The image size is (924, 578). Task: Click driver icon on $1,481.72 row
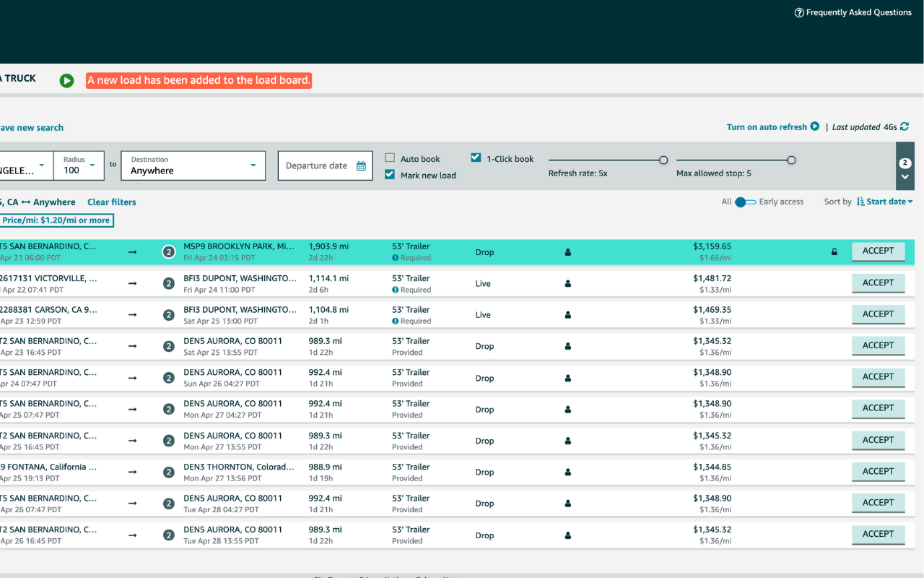tap(568, 284)
